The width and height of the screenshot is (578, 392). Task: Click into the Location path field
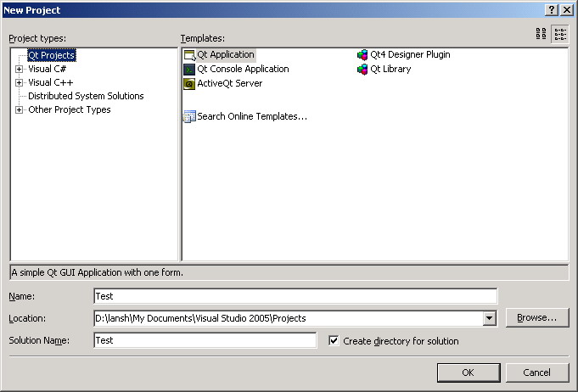[289, 318]
